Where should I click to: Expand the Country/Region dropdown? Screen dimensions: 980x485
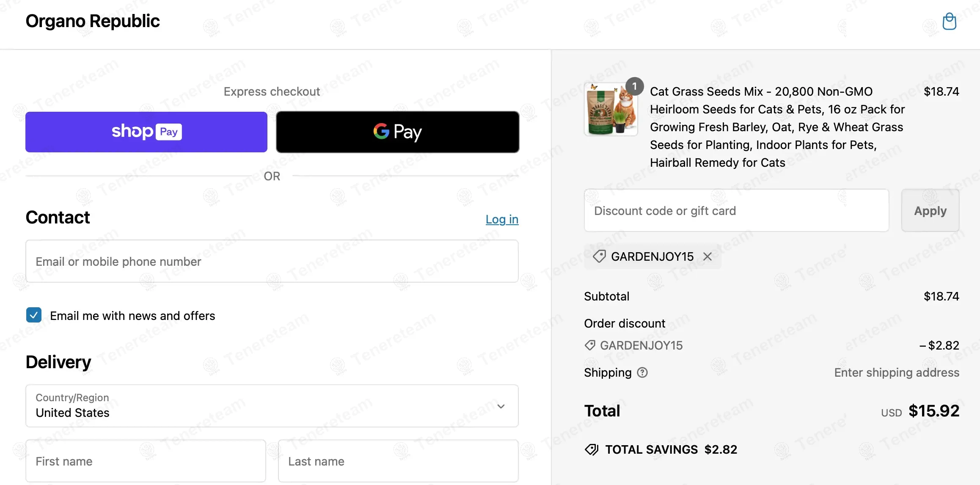[272, 406]
